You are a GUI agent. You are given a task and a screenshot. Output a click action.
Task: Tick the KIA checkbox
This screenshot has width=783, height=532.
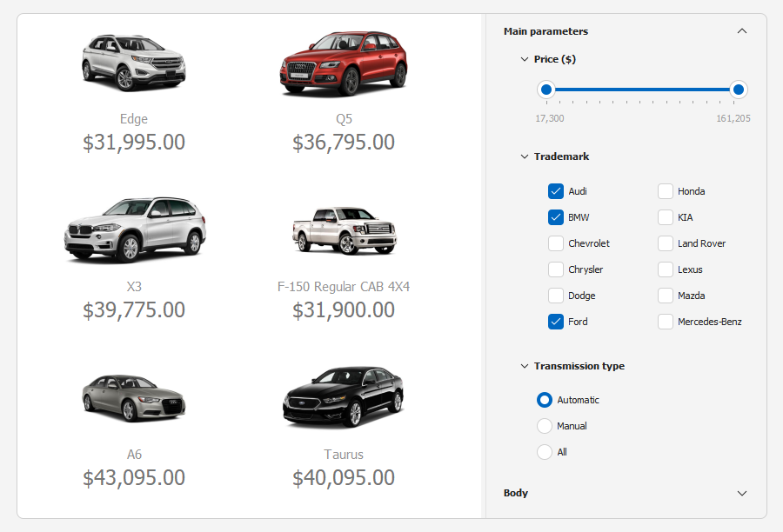coord(666,217)
